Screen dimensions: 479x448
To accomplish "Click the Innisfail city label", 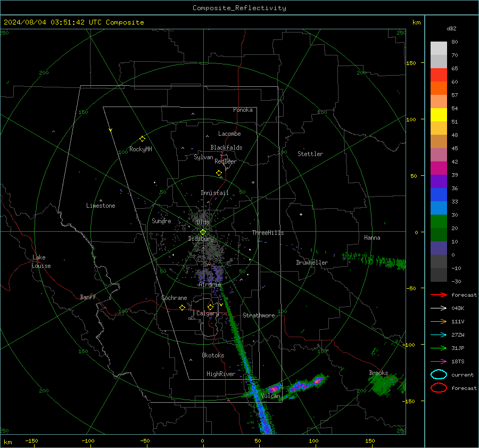I will (214, 193).
